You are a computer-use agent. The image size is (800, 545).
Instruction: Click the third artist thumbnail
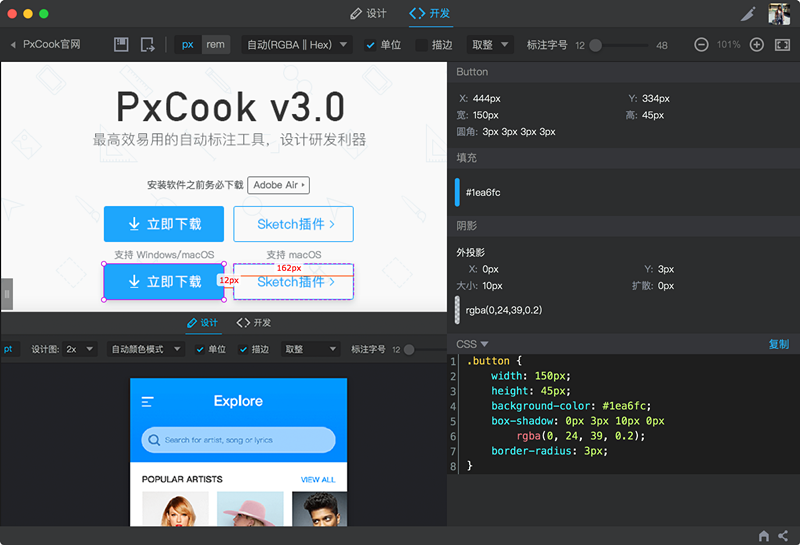click(319, 509)
